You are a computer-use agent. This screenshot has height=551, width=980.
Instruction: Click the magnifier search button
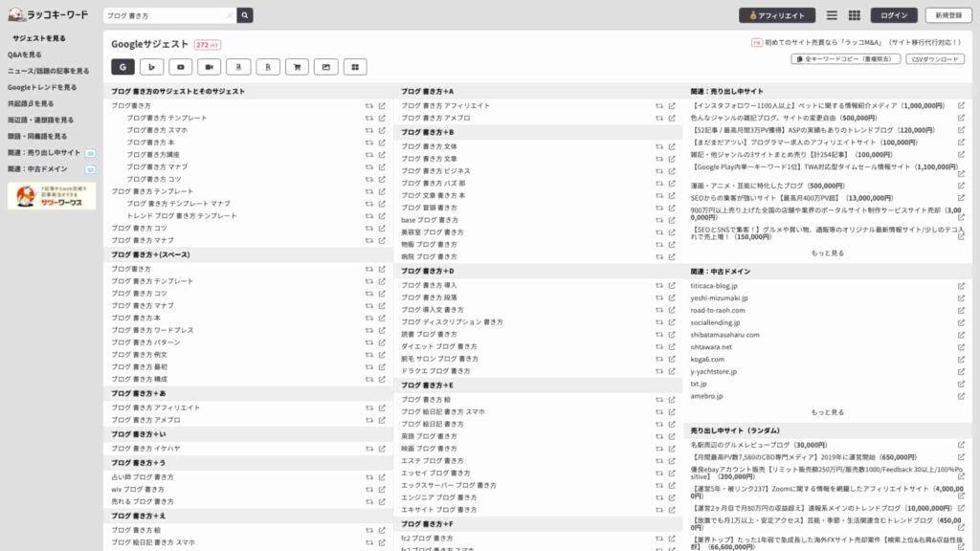coord(245,15)
